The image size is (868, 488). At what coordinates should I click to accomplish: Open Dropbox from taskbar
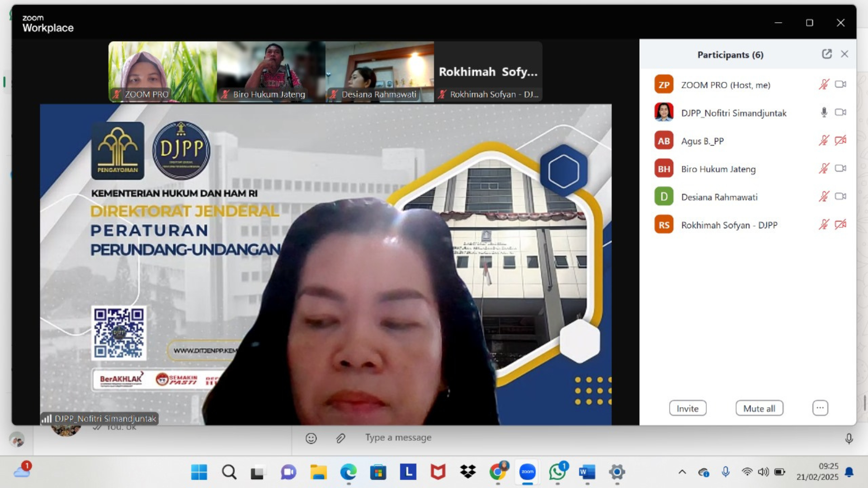468,472
